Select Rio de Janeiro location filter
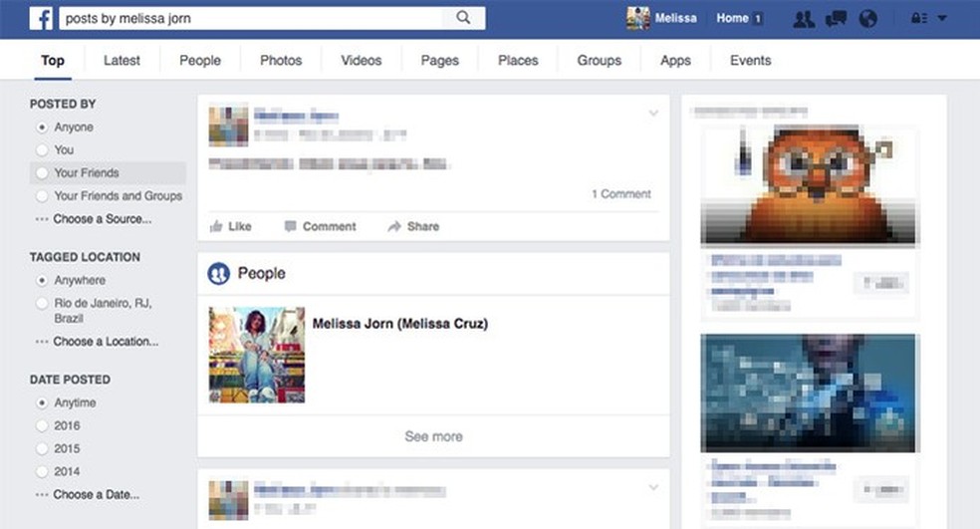Viewport: 980px width, 529px height. click(42, 303)
